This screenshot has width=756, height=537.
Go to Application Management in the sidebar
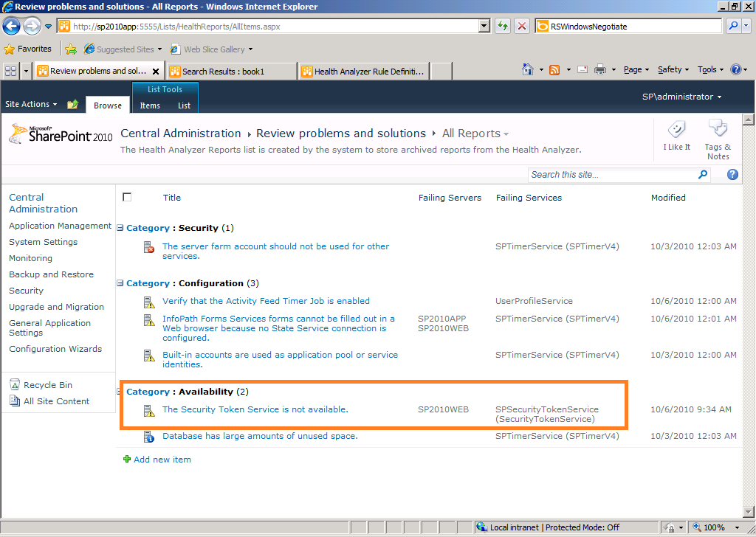click(61, 226)
